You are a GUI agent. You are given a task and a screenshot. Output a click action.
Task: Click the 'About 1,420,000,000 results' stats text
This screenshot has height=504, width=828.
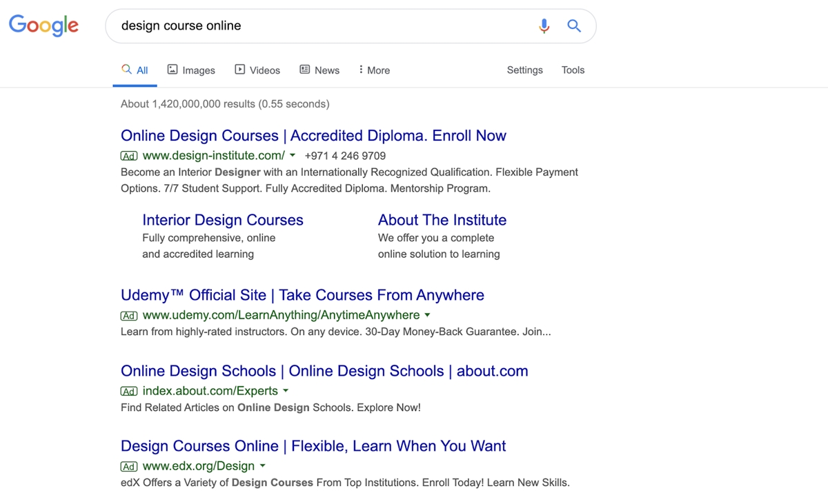pyautogui.click(x=225, y=104)
